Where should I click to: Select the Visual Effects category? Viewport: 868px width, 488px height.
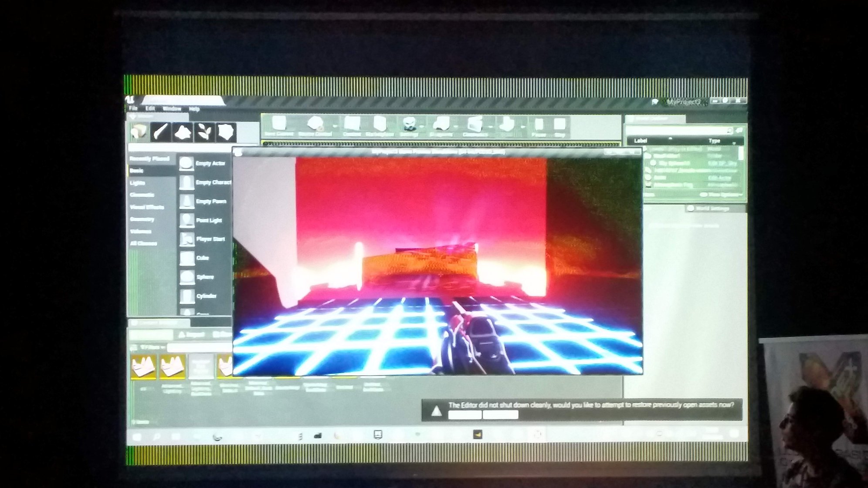click(147, 207)
